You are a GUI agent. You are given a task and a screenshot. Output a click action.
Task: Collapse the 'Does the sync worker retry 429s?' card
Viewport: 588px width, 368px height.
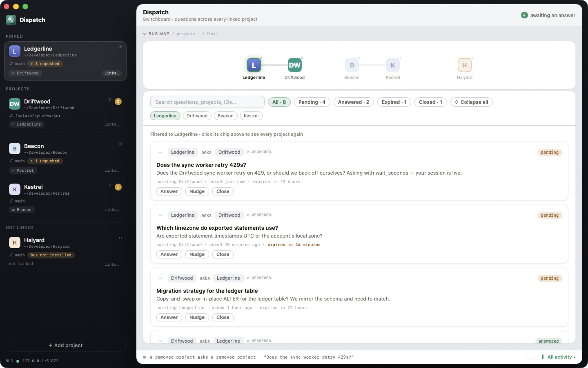click(160, 153)
